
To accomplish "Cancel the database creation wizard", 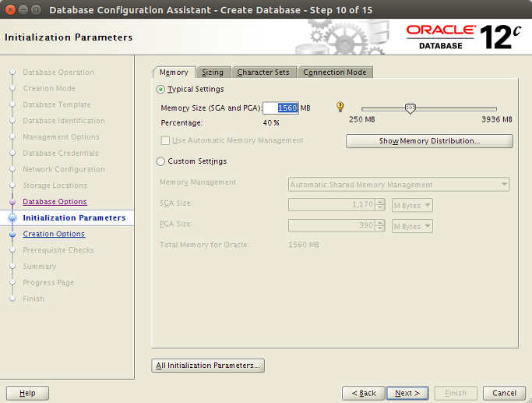I will [x=504, y=393].
